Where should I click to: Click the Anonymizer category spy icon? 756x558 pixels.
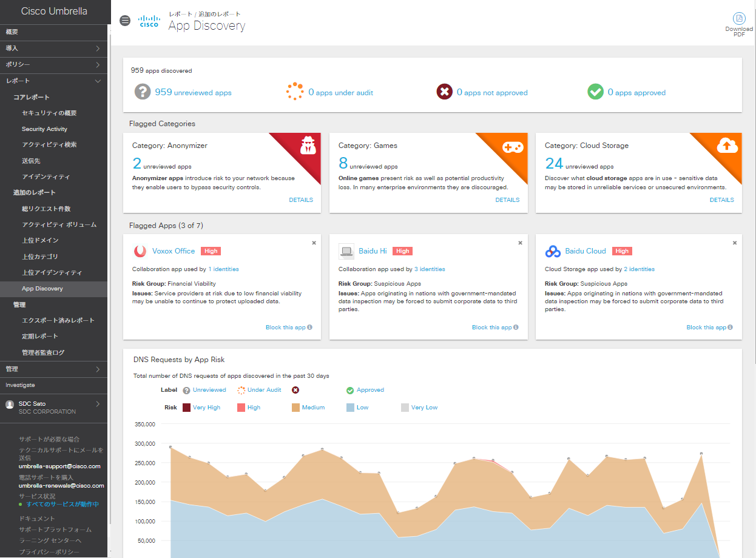(x=308, y=146)
